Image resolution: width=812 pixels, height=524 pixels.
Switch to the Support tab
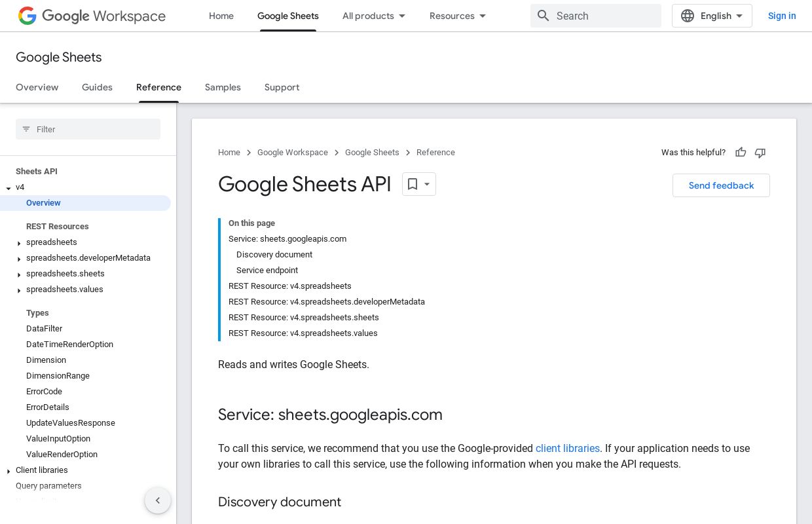tap(282, 87)
